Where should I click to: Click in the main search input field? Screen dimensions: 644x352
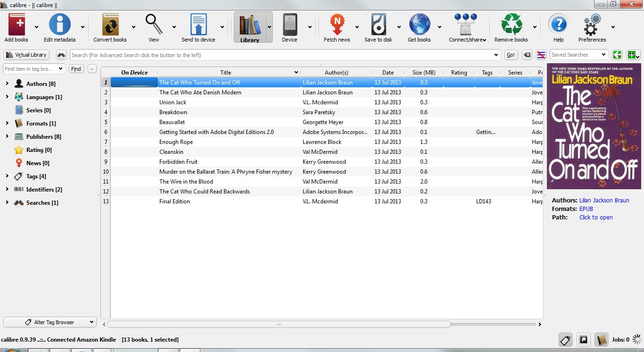coord(285,55)
